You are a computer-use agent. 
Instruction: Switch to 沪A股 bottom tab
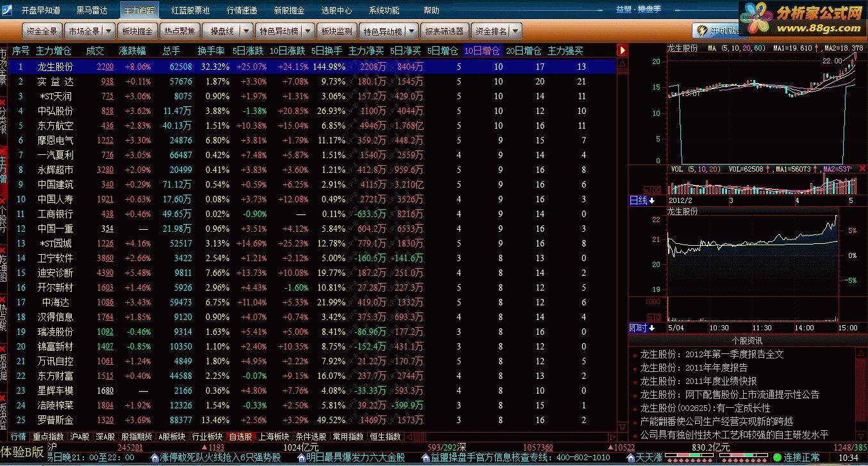pyautogui.click(x=80, y=437)
